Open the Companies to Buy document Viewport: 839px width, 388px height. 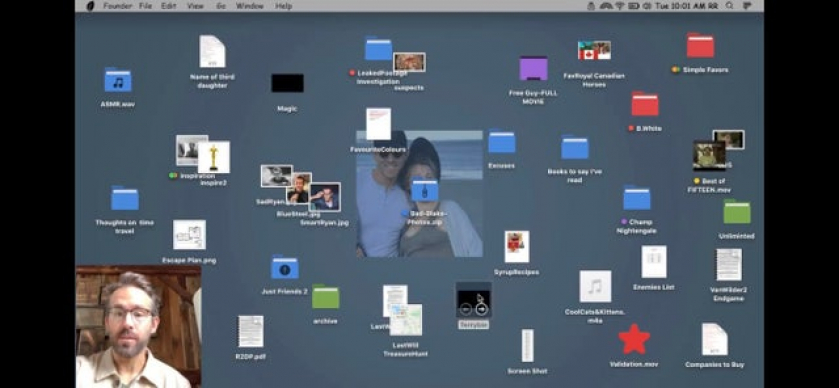coord(715,339)
